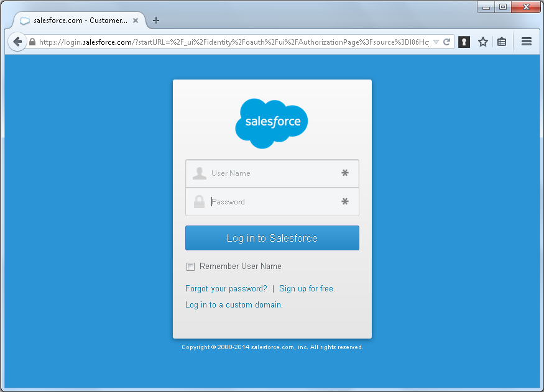Click the salesforce cloud logo

272,121
